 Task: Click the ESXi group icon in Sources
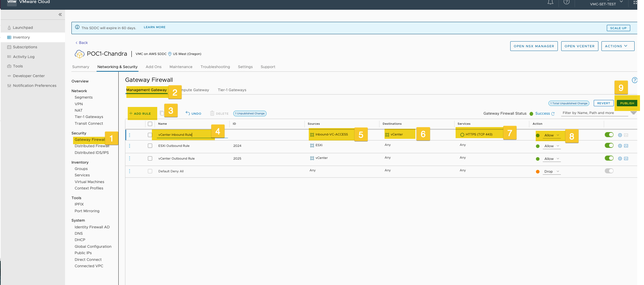point(312,145)
